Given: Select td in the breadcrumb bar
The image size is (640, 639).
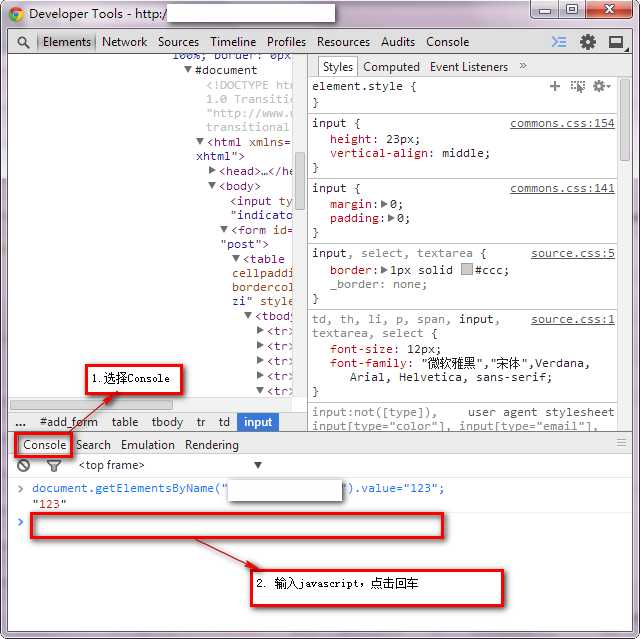Looking at the screenshot, I should [224, 422].
